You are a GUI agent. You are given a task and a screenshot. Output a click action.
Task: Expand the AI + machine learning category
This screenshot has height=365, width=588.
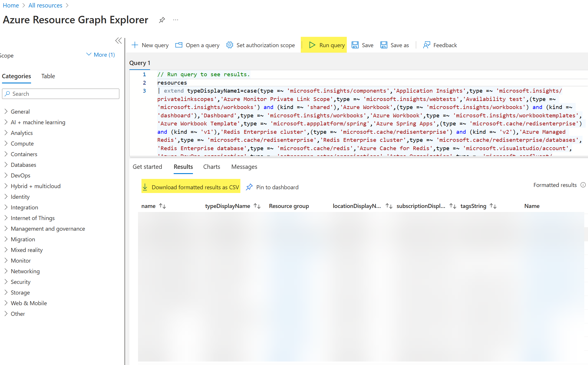coord(6,122)
